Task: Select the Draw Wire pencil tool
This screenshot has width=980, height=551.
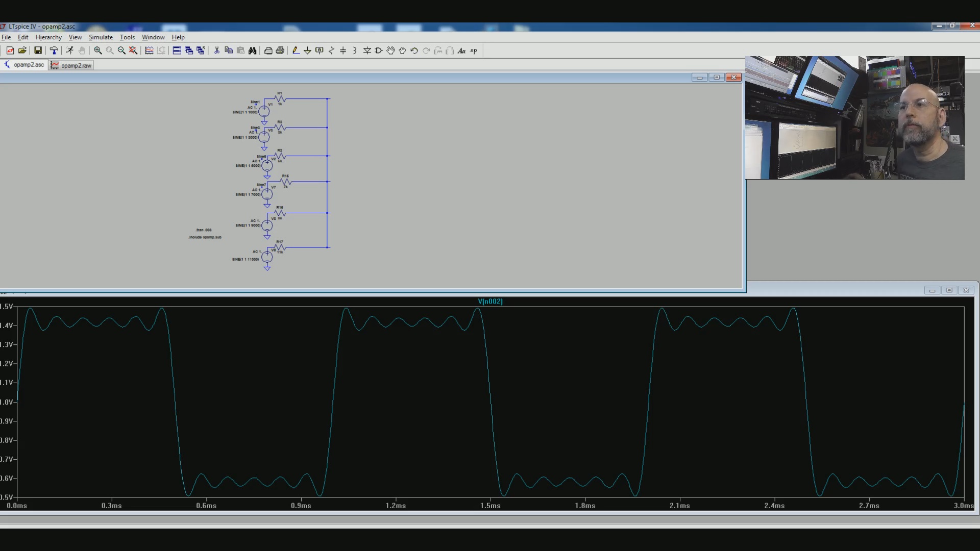Action: point(296,51)
